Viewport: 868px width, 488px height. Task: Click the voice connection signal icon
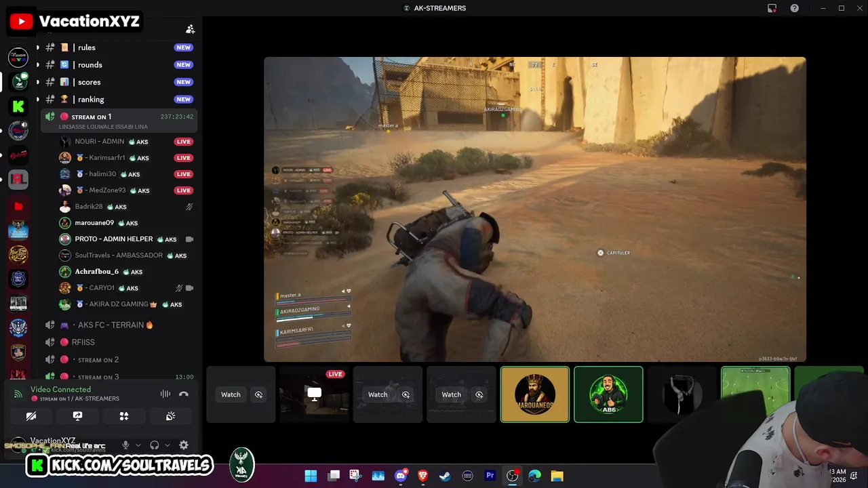point(18,394)
